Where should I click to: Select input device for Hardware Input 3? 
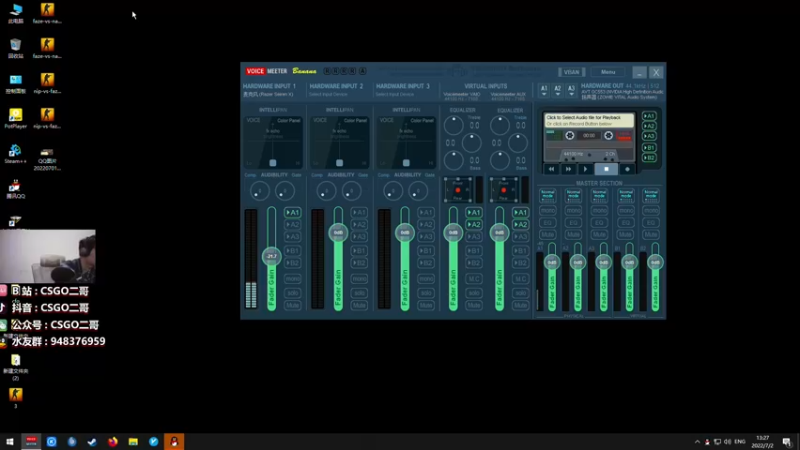[395, 94]
